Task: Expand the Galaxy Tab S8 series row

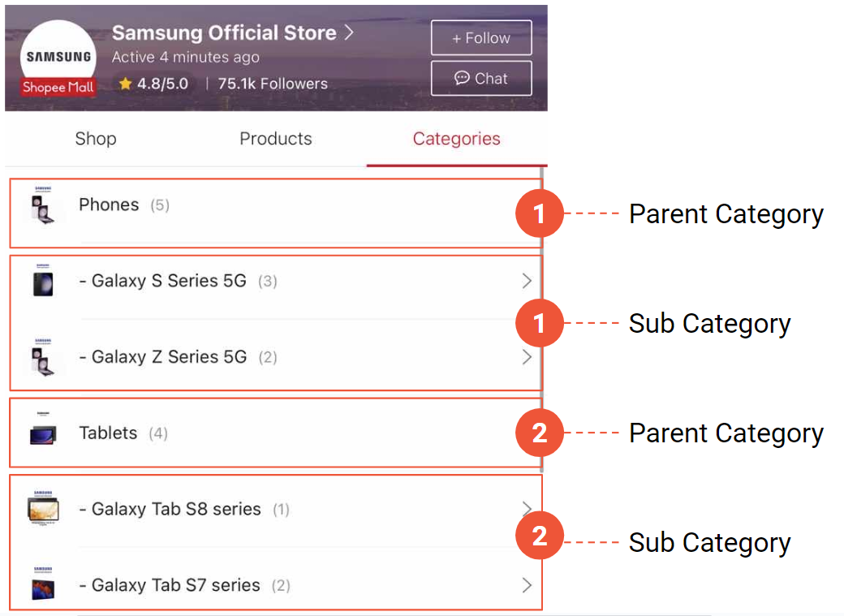Action: pyautogui.click(x=527, y=509)
